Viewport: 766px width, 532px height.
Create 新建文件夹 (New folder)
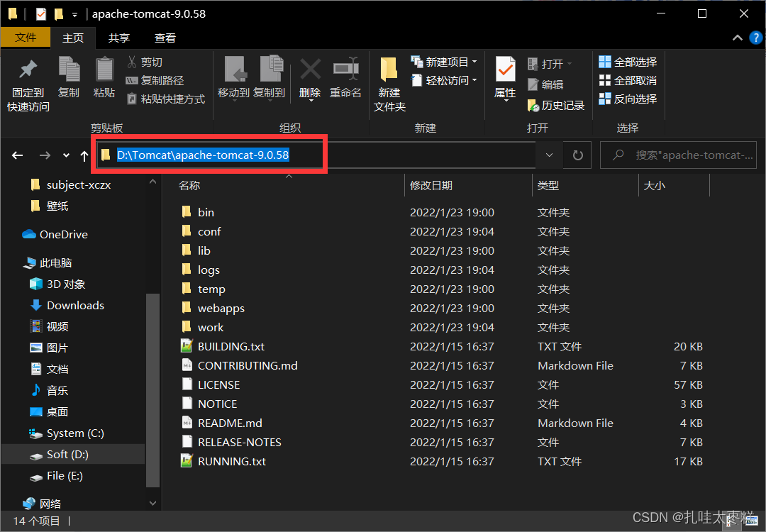(389, 84)
